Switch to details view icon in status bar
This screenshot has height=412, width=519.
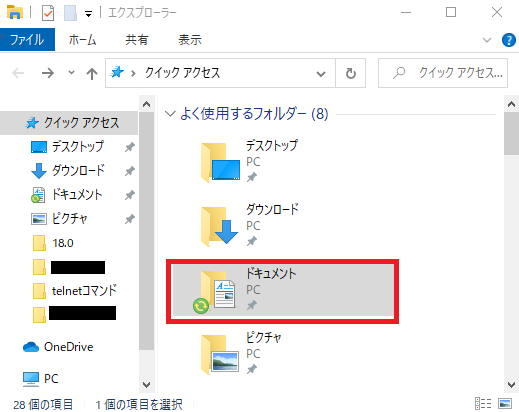(x=483, y=403)
